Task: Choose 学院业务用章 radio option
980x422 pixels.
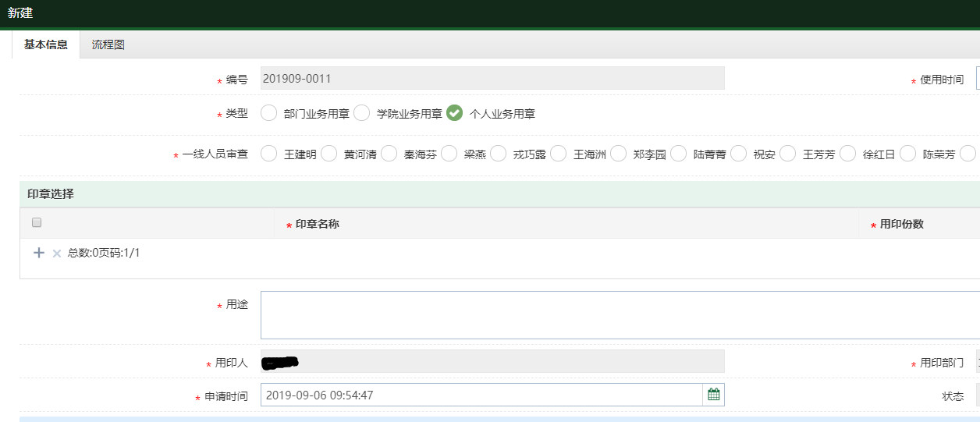Action: [x=361, y=113]
